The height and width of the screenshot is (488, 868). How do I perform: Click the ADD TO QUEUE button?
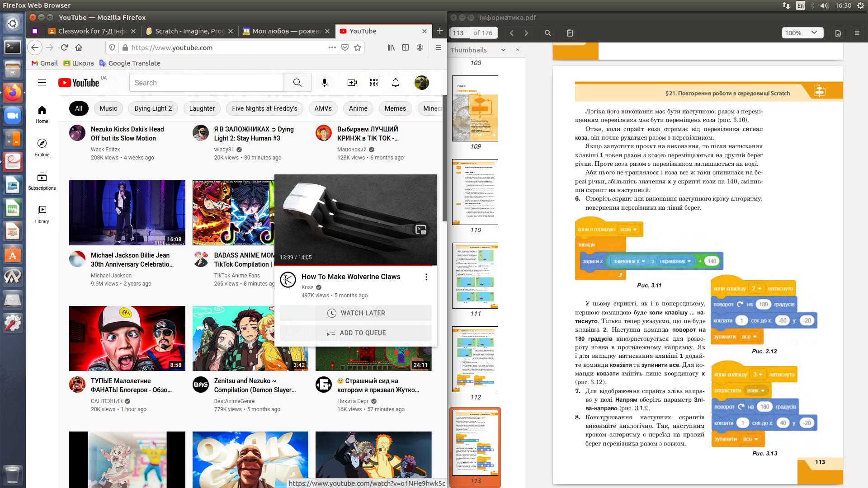pyautogui.click(x=356, y=333)
